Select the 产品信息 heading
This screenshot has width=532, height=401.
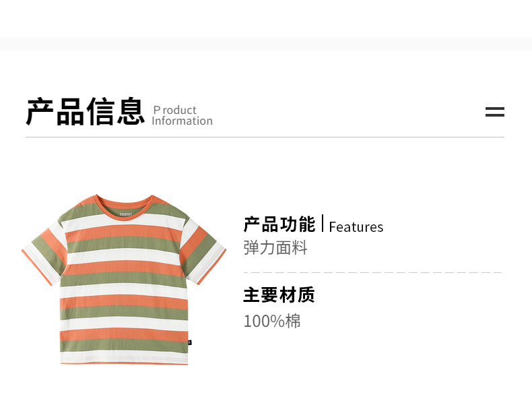(86, 112)
